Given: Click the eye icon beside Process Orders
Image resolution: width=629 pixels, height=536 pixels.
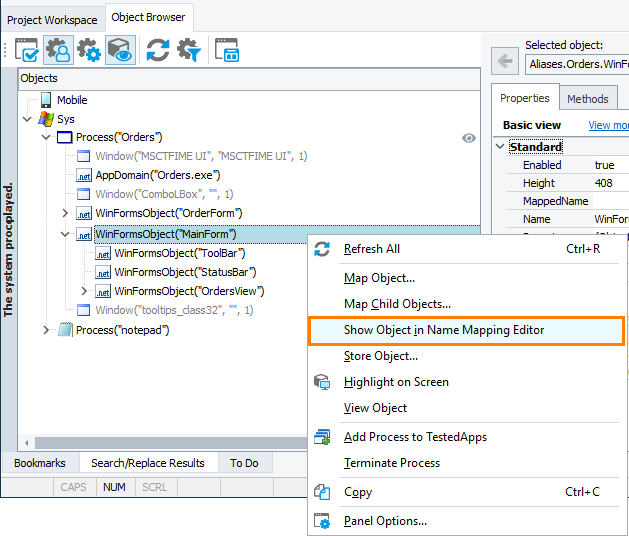Looking at the screenshot, I should point(469,138).
